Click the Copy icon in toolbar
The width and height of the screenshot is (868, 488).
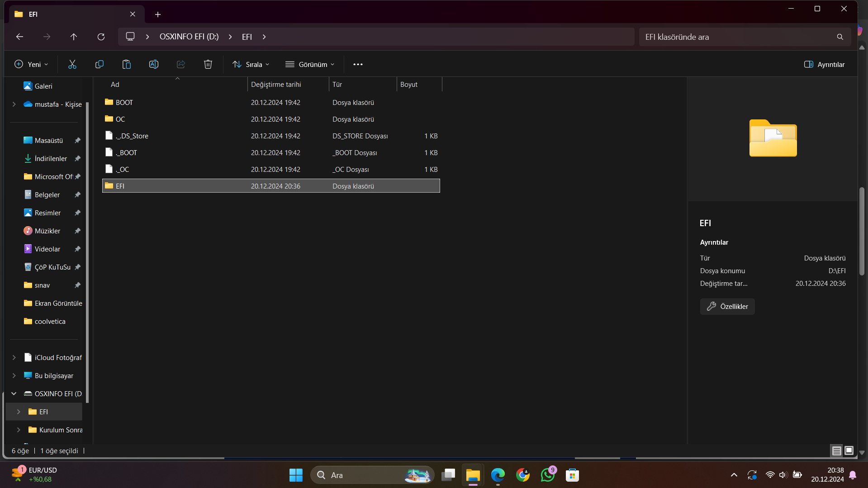click(x=100, y=64)
